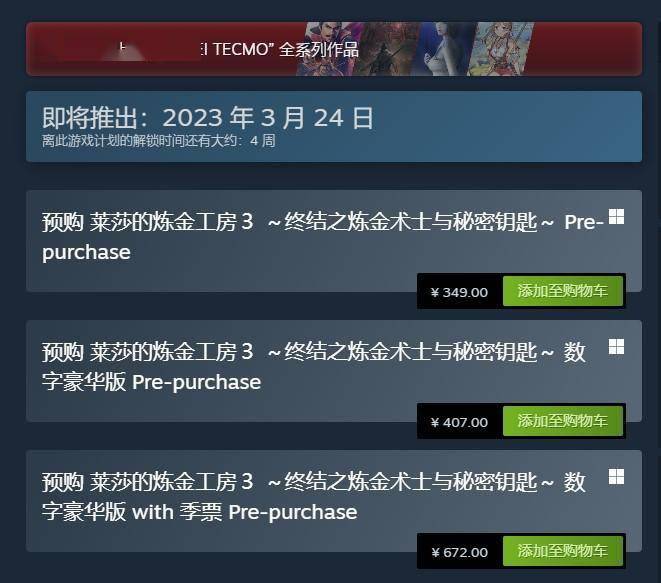Select the 数字豪华版 with 季票 package title
This screenshot has height=583, width=661.
(x=314, y=497)
